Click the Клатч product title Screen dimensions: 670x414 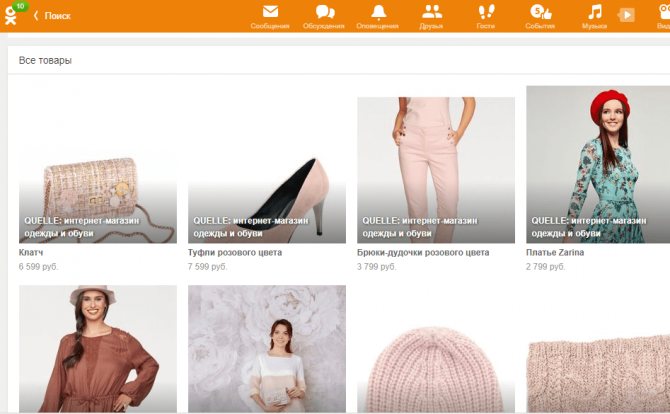pos(31,253)
